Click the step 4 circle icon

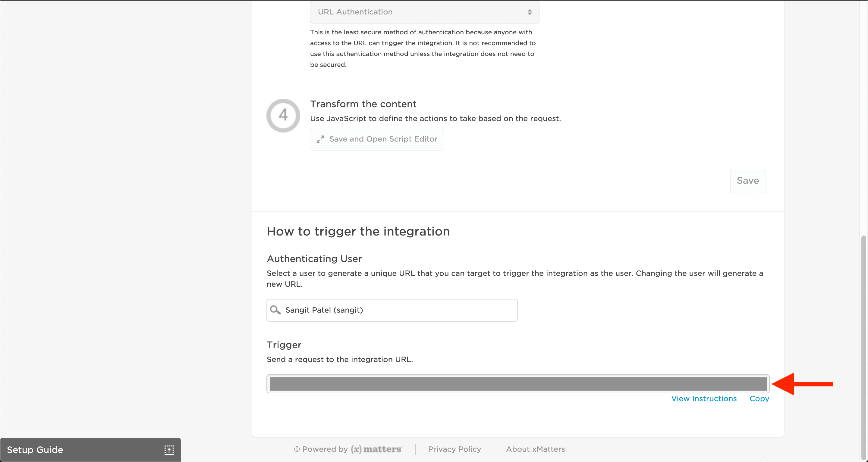tap(283, 116)
